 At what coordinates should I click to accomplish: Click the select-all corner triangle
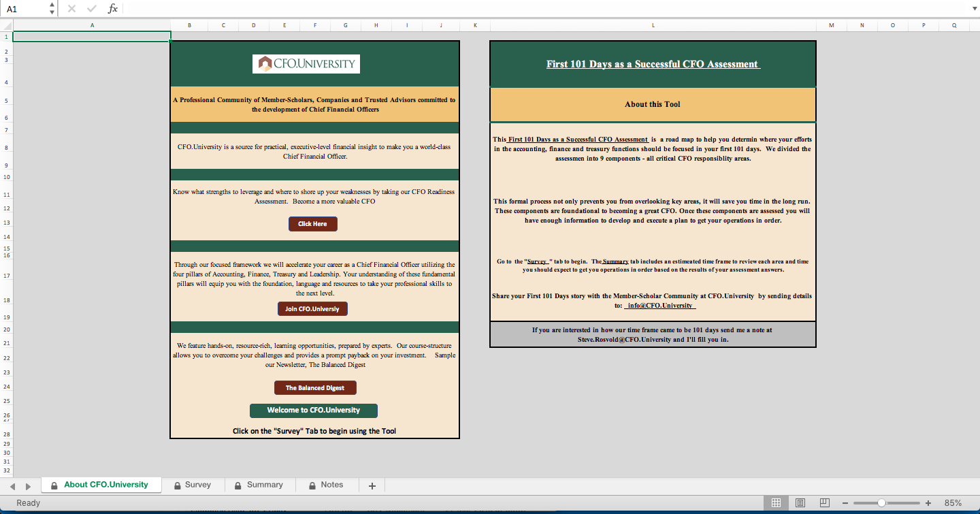point(6,25)
